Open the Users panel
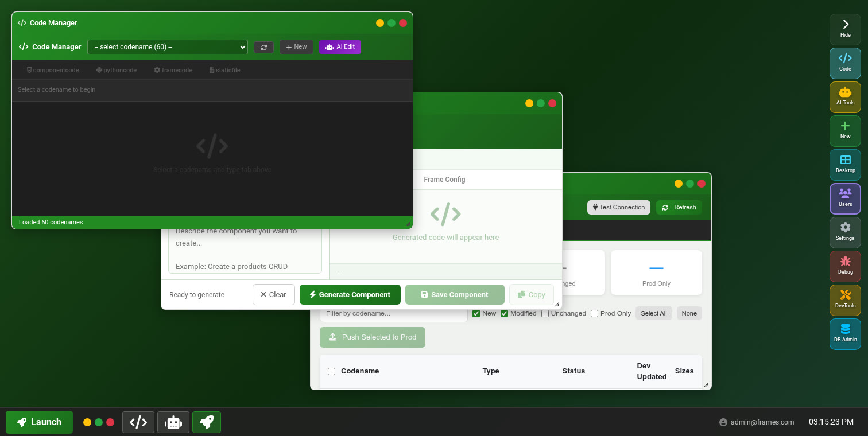 pos(844,198)
